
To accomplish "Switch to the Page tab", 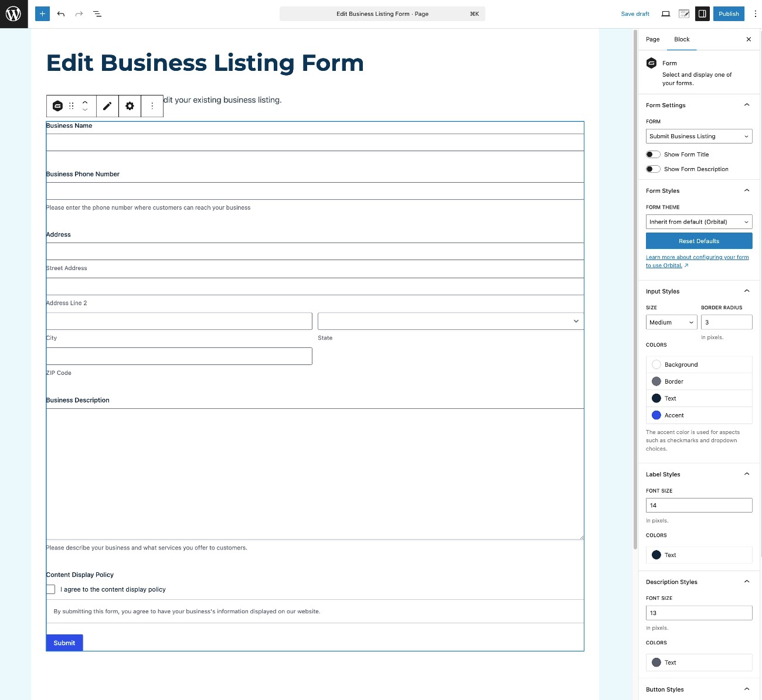I will (652, 39).
